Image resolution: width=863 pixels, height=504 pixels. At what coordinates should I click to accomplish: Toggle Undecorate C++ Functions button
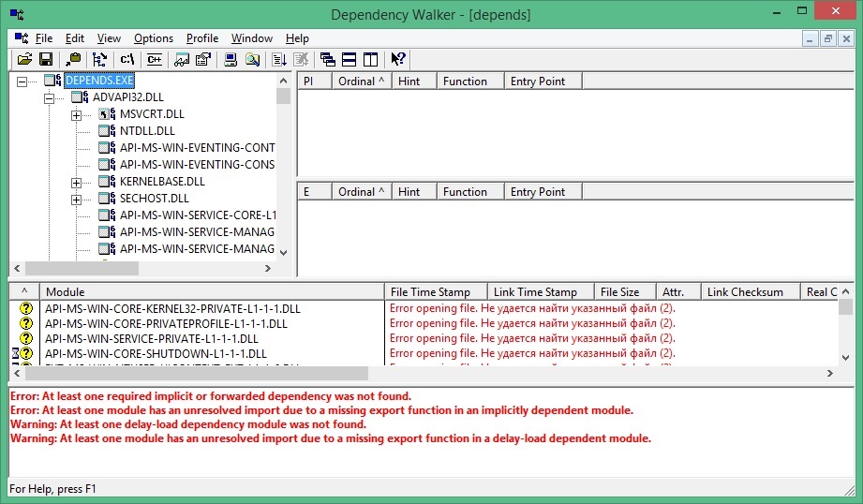tap(155, 59)
